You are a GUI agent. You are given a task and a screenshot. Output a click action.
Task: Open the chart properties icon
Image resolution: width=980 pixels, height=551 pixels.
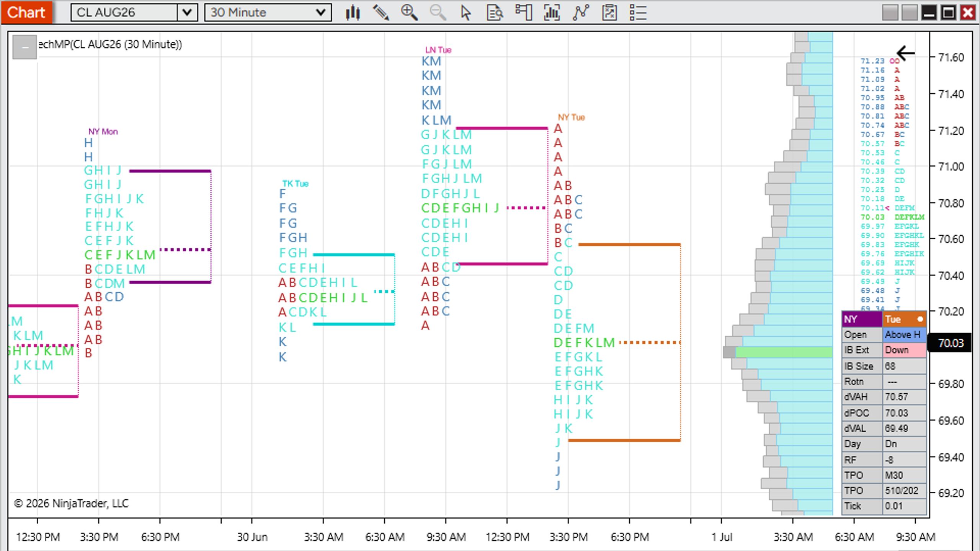[x=609, y=13]
